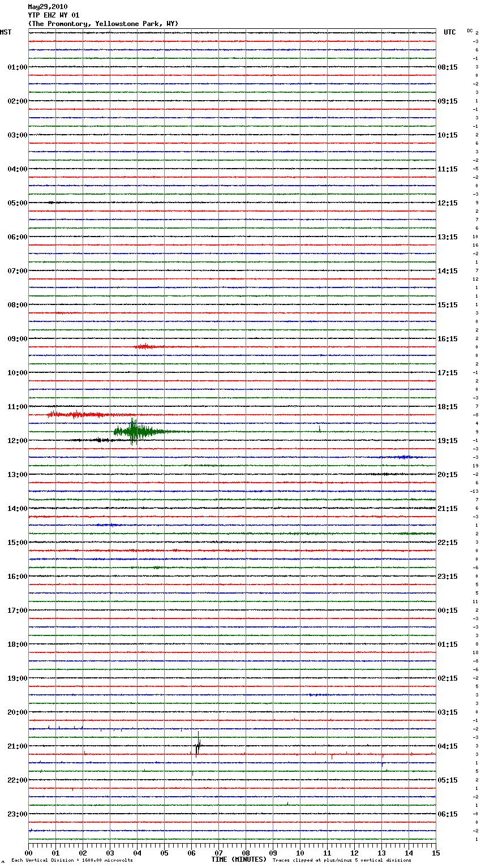Viewport: 481px width, 868px height.
Task: Click the '16:00' MST time label
Action: pyautogui.click(x=17, y=577)
